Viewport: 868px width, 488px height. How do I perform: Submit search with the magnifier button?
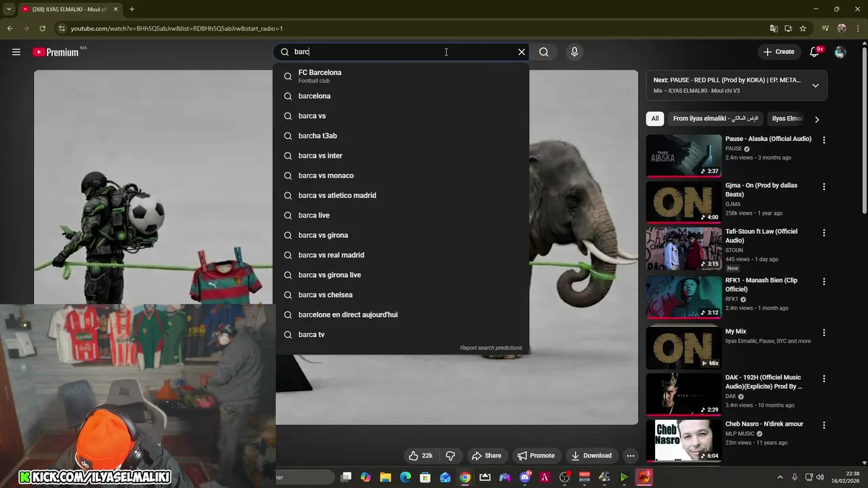coord(544,52)
